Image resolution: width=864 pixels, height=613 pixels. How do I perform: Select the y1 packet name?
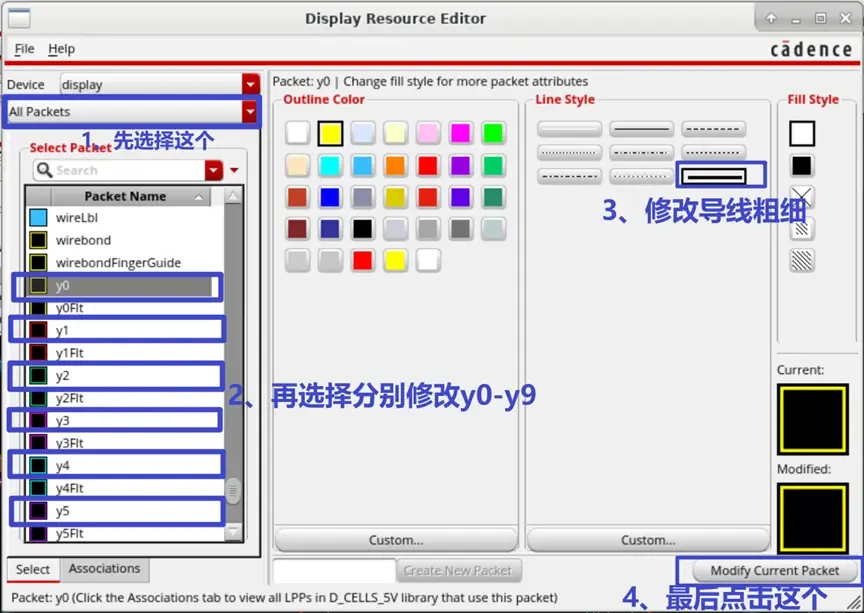(62, 331)
